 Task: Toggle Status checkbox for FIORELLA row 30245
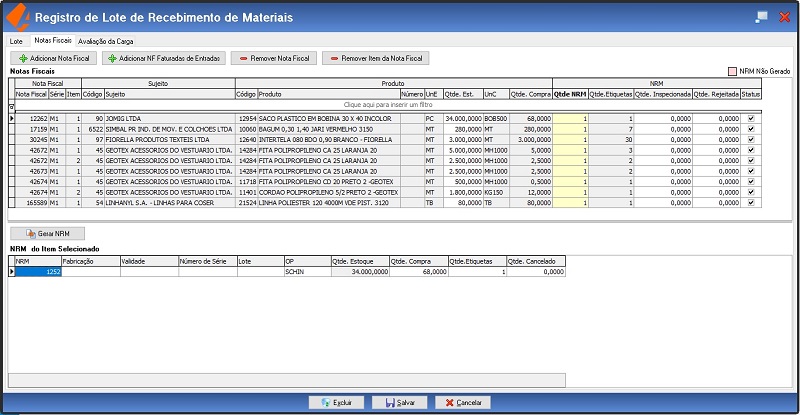(751, 139)
